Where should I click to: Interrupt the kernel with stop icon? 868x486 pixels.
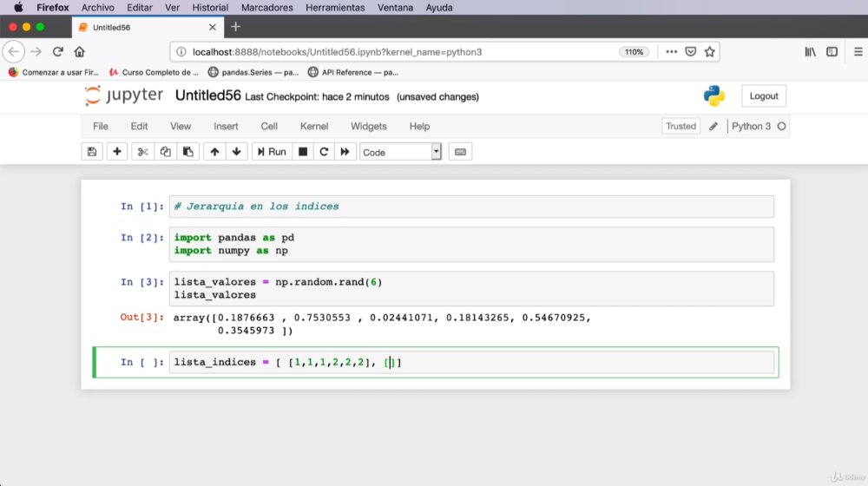[303, 152]
